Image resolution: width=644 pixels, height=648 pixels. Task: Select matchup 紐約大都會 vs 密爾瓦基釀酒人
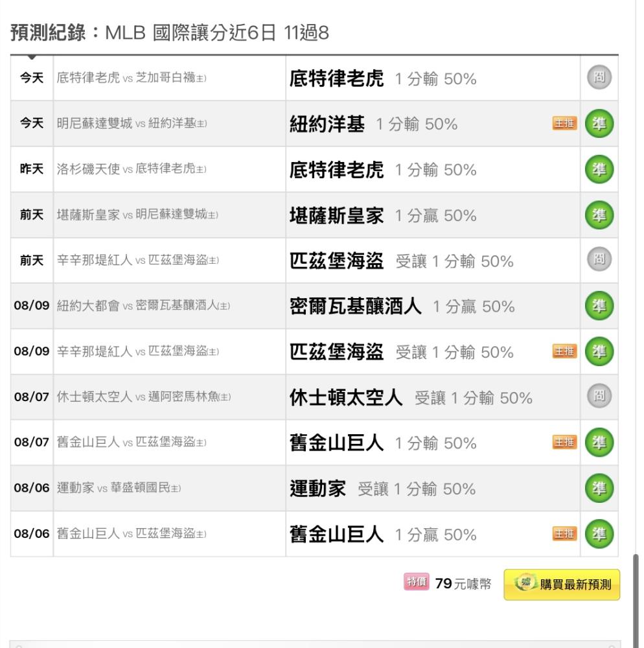click(x=143, y=306)
